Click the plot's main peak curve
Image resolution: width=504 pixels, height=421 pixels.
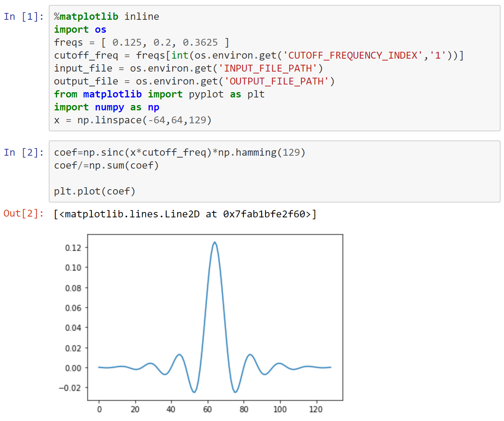coord(215,242)
